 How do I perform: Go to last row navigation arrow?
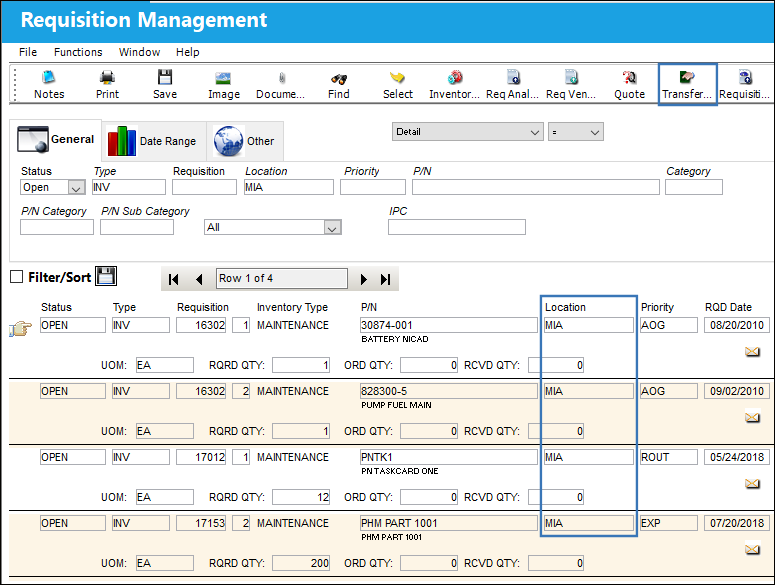pos(386,279)
